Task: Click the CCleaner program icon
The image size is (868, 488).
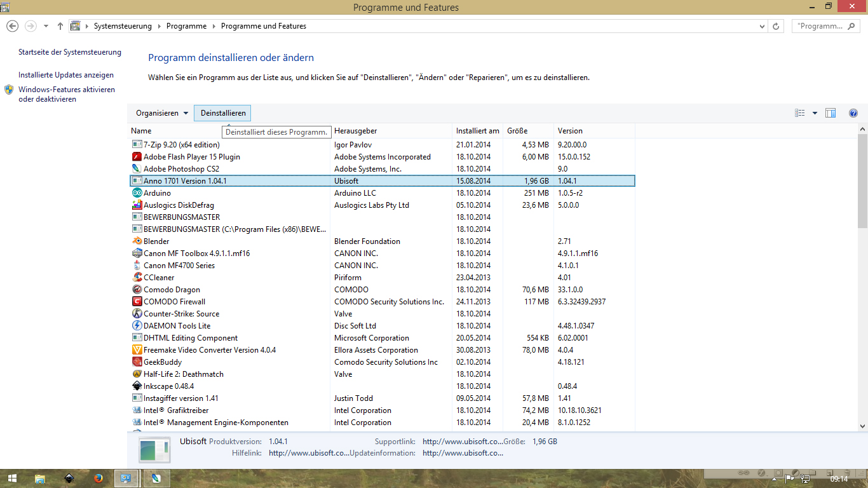Action: (137, 278)
